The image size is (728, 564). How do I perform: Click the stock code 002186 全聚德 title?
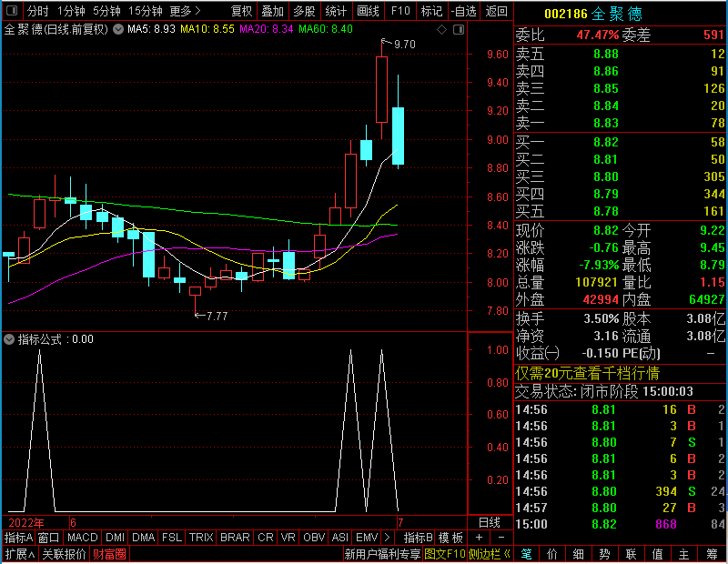coord(593,14)
